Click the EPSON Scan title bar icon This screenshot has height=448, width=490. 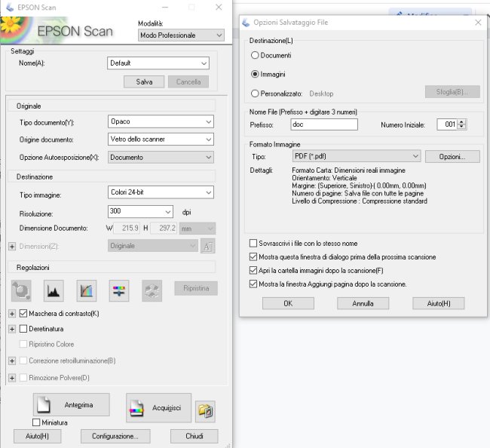pos(10,8)
